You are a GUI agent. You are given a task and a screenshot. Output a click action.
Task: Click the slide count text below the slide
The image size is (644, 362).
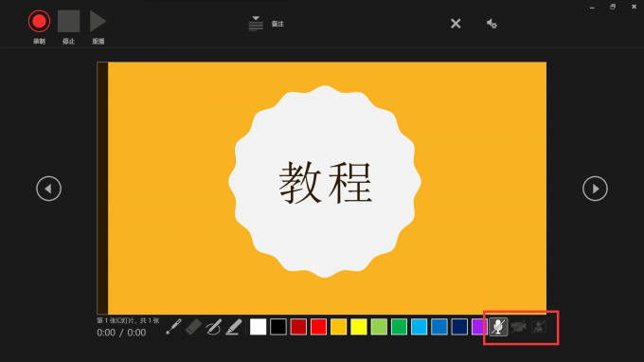[x=128, y=320]
